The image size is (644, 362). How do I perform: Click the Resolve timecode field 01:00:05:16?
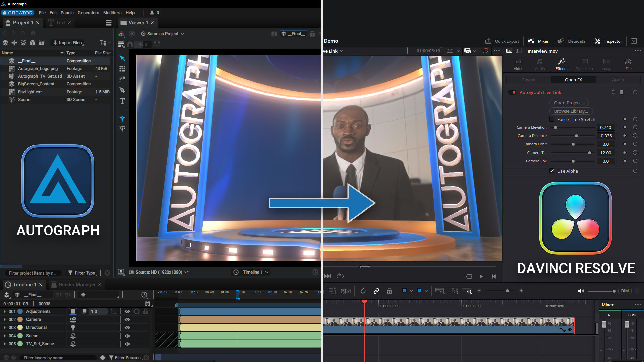click(x=424, y=51)
